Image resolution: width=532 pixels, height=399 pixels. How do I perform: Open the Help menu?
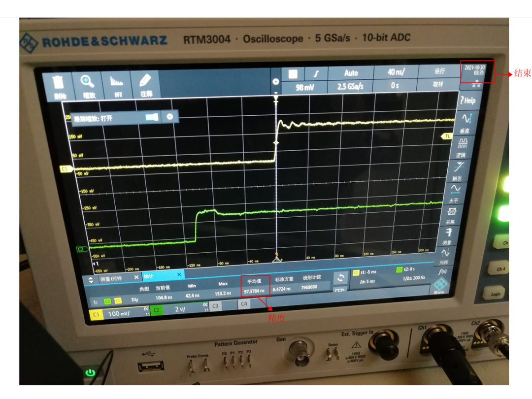pyautogui.click(x=468, y=100)
